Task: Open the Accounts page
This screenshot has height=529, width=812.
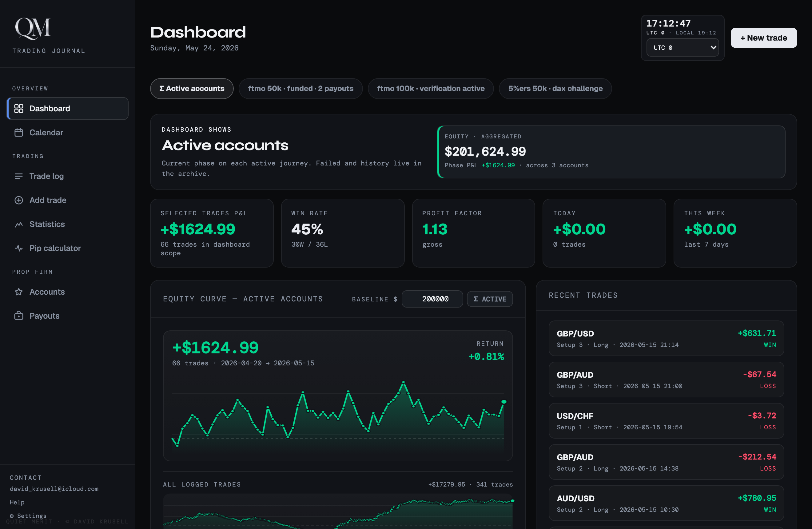Action: [x=68, y=292]
